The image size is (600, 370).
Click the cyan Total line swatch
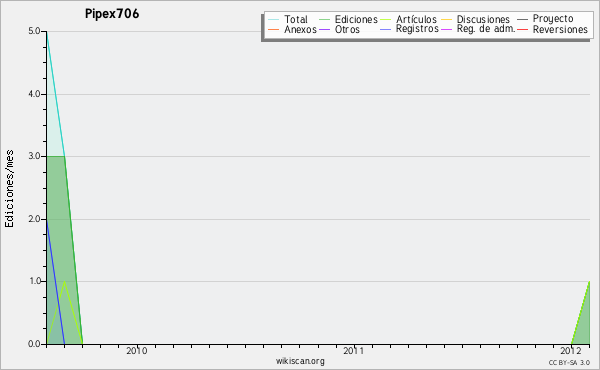tap(274, 20)
